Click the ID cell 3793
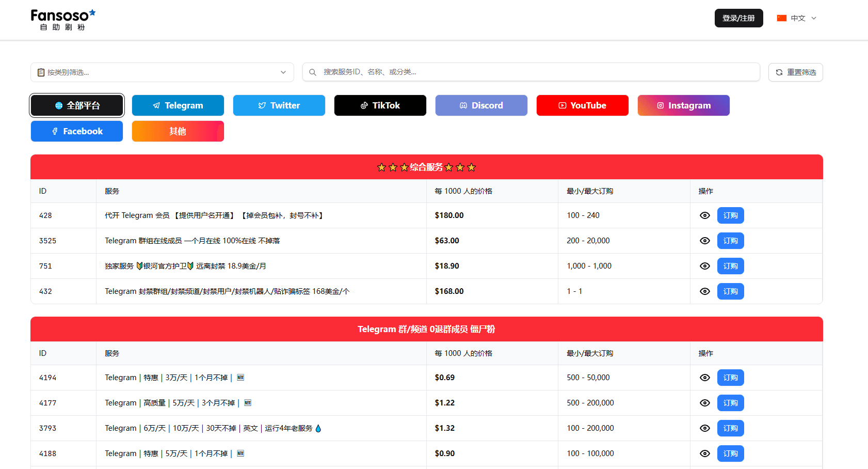Viewport: 868px width, 469px height. (x=48, y=428)
